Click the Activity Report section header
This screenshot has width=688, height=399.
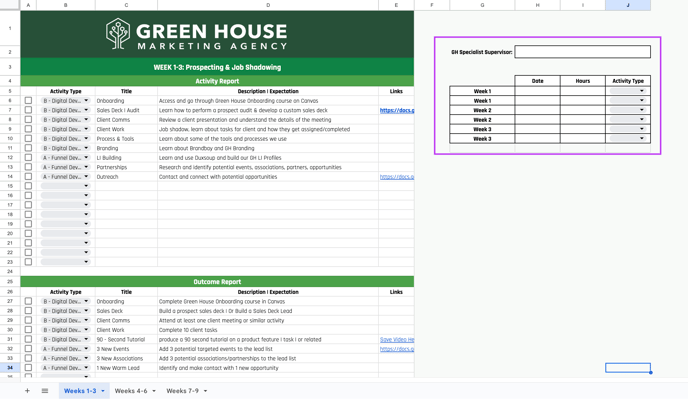pos(217,81)
